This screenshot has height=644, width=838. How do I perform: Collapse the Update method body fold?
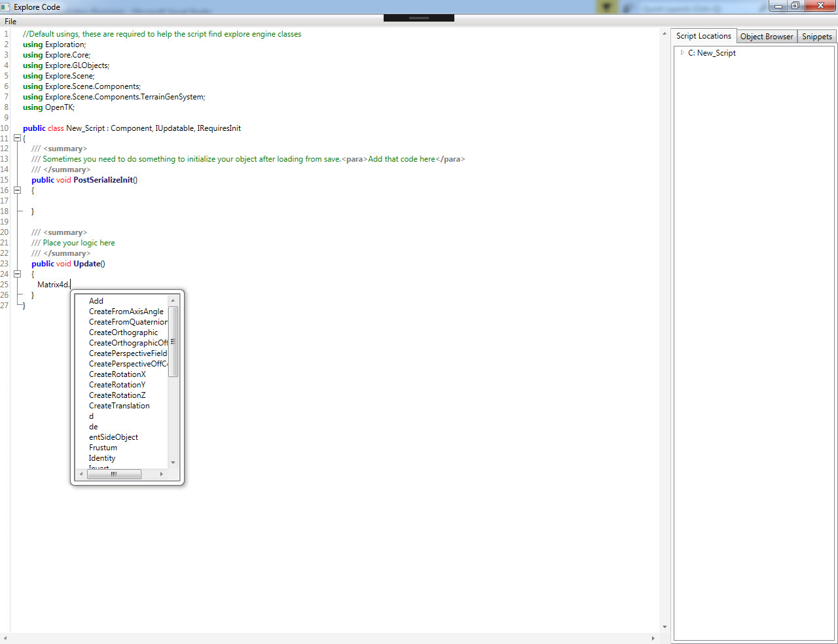tap(17, 274)
